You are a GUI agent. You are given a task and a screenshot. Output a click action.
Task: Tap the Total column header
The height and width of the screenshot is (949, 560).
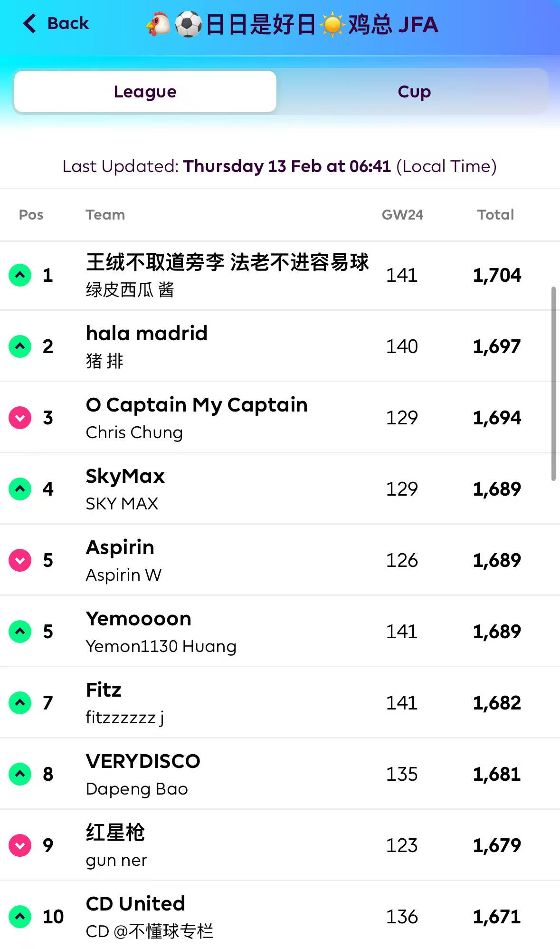click(x=495, y=215)
